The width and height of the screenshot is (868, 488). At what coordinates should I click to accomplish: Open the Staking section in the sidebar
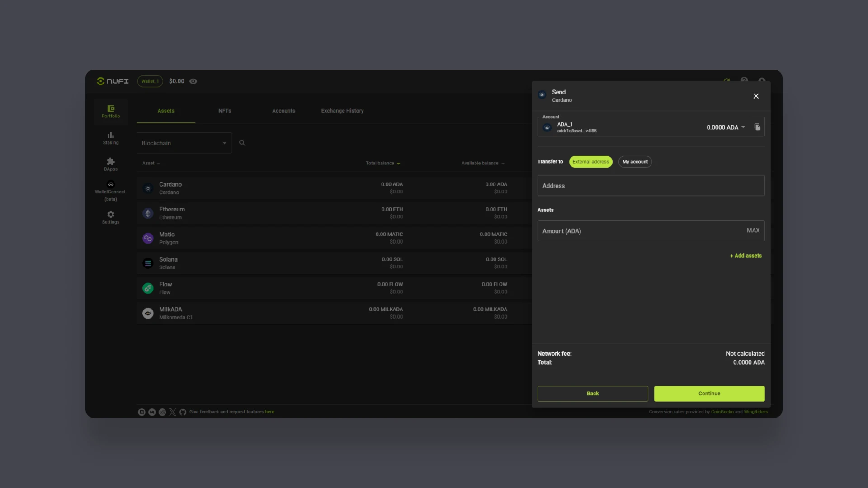pyautogui.click(x=110, y=138)
